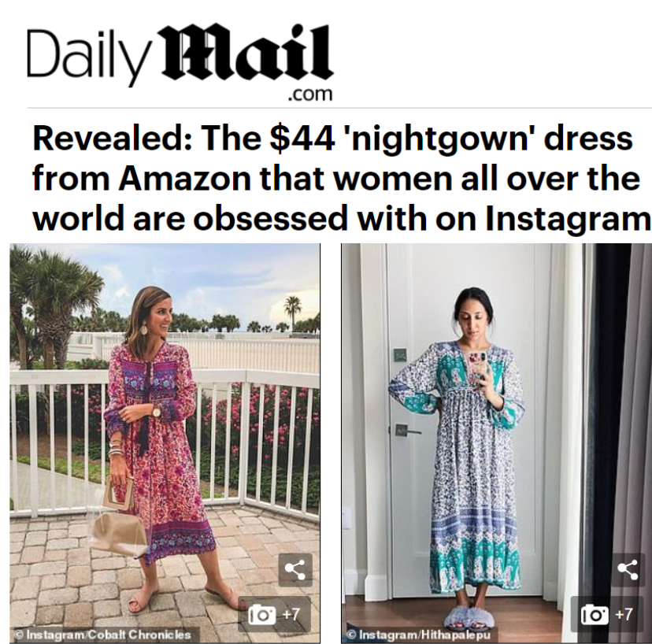
Task: Click the word Daily in the site logo
Action: pos(88,56)
